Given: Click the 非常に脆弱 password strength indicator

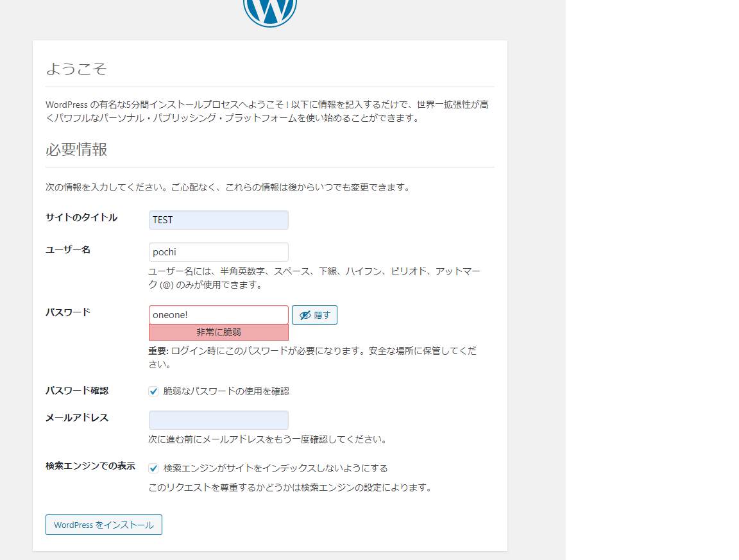Looking at the screenshot, I should pyautogui.click(x=219, y=332).
